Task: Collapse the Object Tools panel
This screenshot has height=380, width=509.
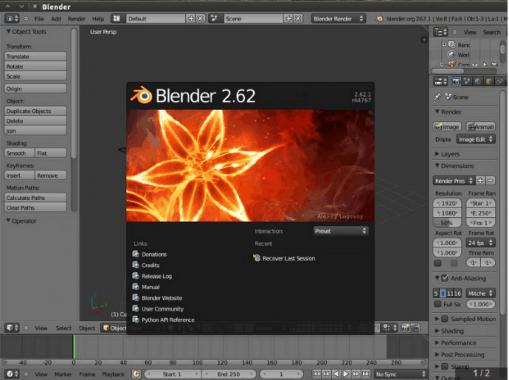Action: (26, 32)
